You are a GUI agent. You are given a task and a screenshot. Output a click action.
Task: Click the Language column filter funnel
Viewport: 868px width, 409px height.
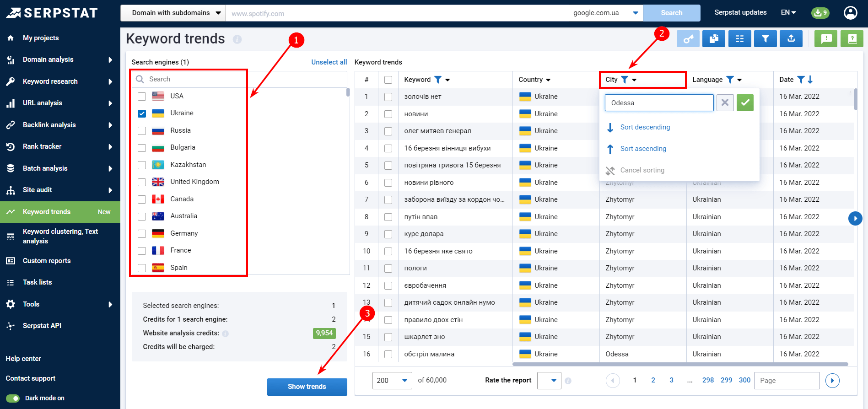[x=730, y=80]
